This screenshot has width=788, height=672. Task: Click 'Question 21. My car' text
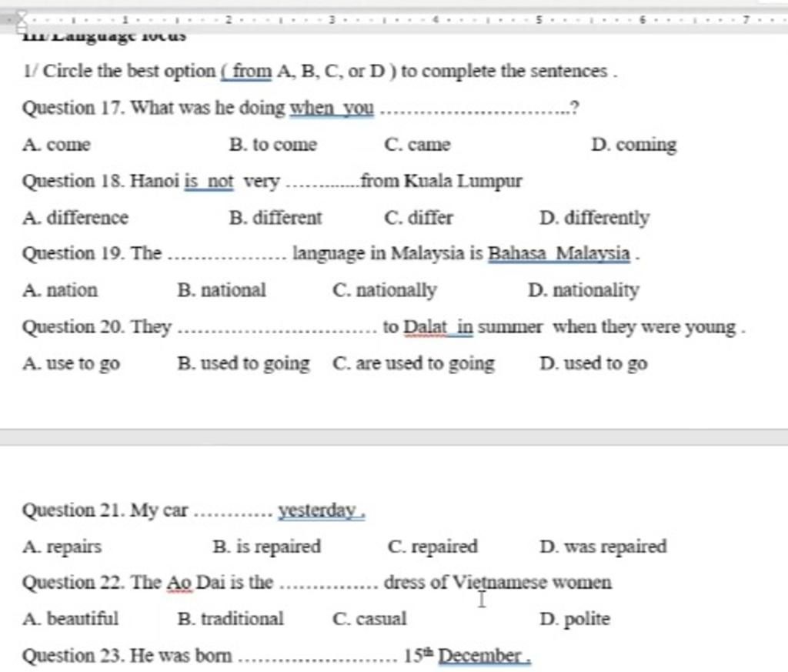(105, 510)
